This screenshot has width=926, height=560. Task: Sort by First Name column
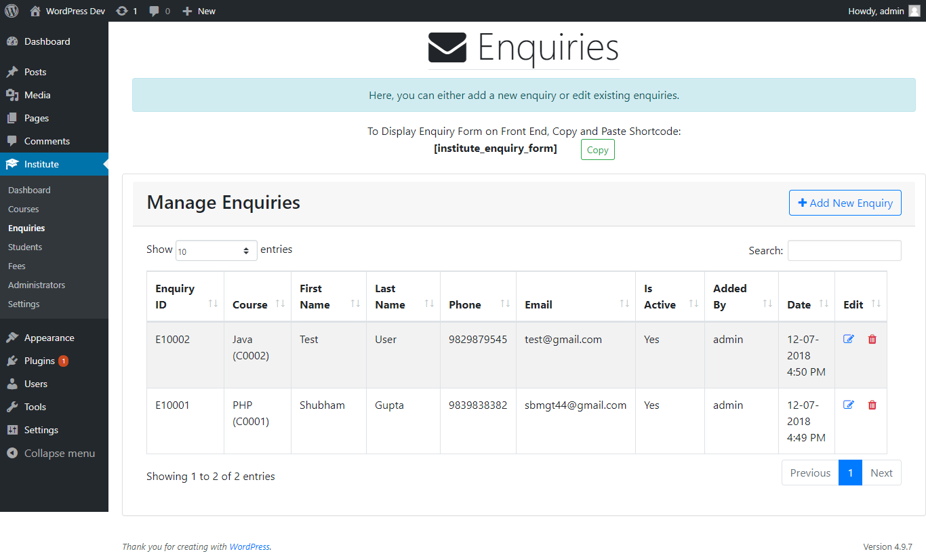point(329,296)
